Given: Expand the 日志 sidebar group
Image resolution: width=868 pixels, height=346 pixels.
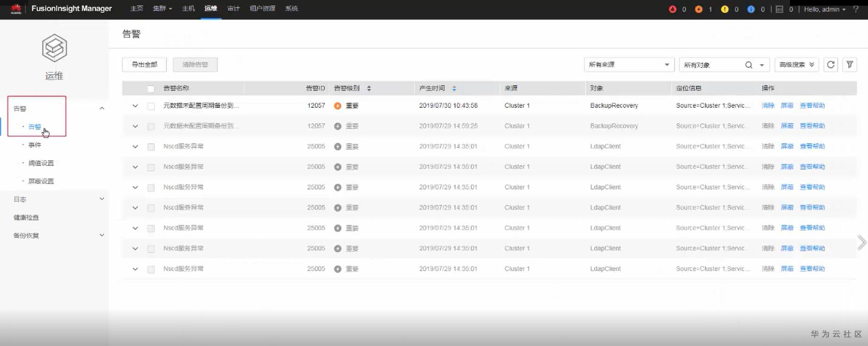Looking at the screenshot, I should click(102, 199).
